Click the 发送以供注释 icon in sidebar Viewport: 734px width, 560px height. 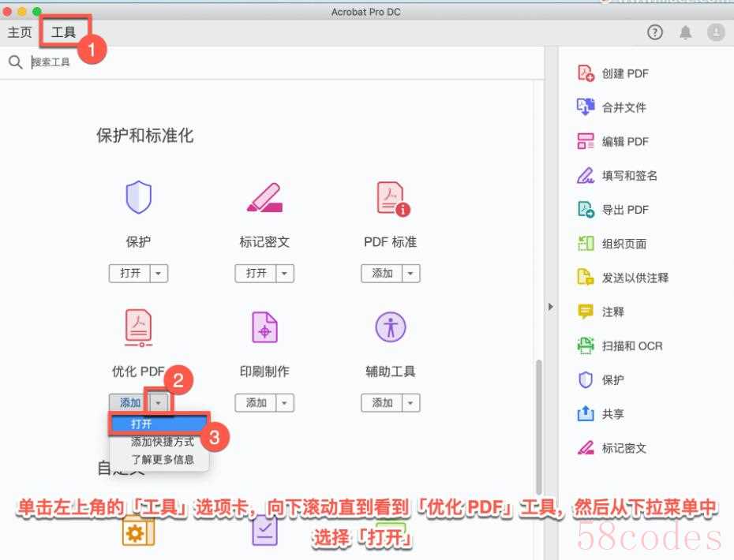tap(586, 278)
